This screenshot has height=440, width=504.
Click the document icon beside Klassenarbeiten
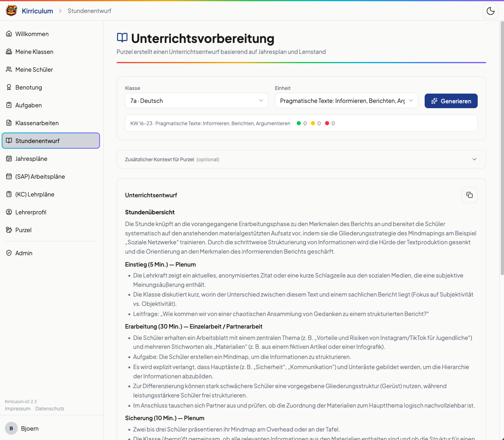click(x=9, y=123)
